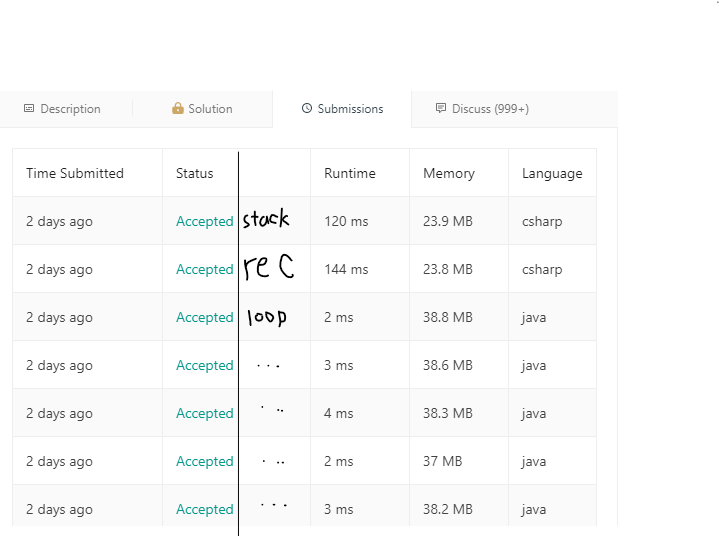Click "2 days ago" in the 120 ms row
This screenshot has width=719, height=536.
point(59,221)
